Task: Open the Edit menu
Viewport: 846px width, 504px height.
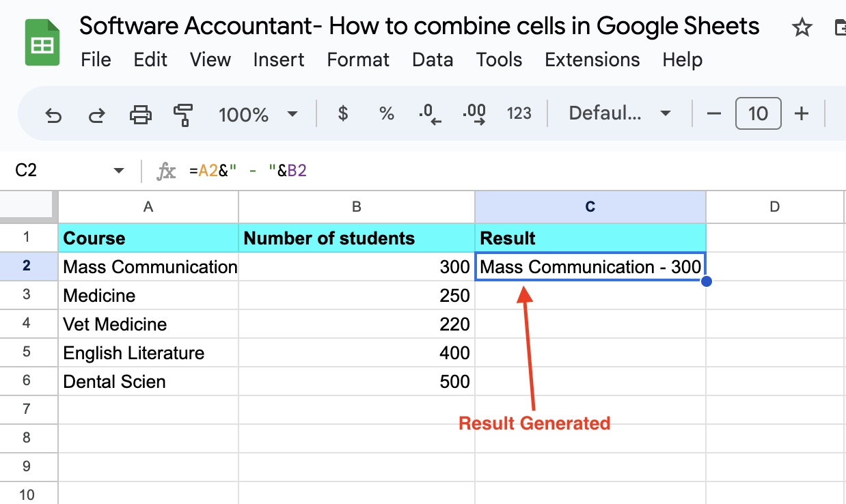Action: (151, 59)
